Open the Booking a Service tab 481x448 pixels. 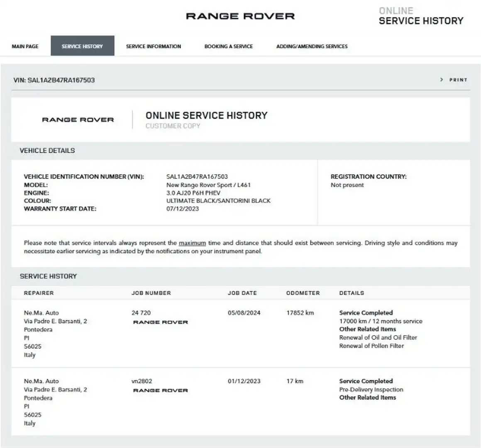tap(229, 46)
